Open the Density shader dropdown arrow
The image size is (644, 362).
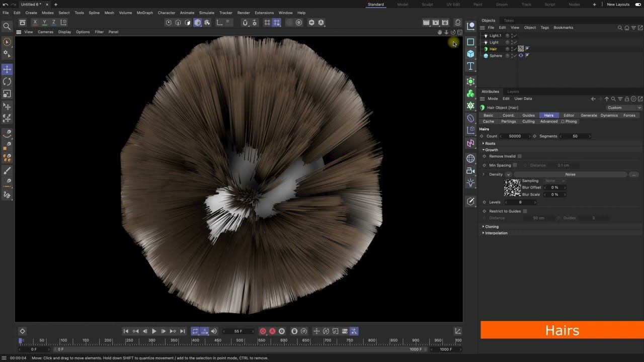point(508,174)
